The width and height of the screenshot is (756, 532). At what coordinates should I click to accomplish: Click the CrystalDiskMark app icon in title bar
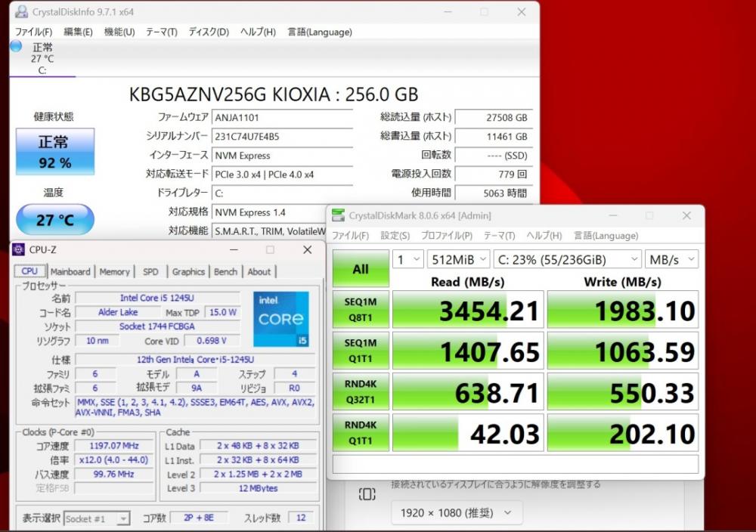pyautogui.click(x=339, y=215)
